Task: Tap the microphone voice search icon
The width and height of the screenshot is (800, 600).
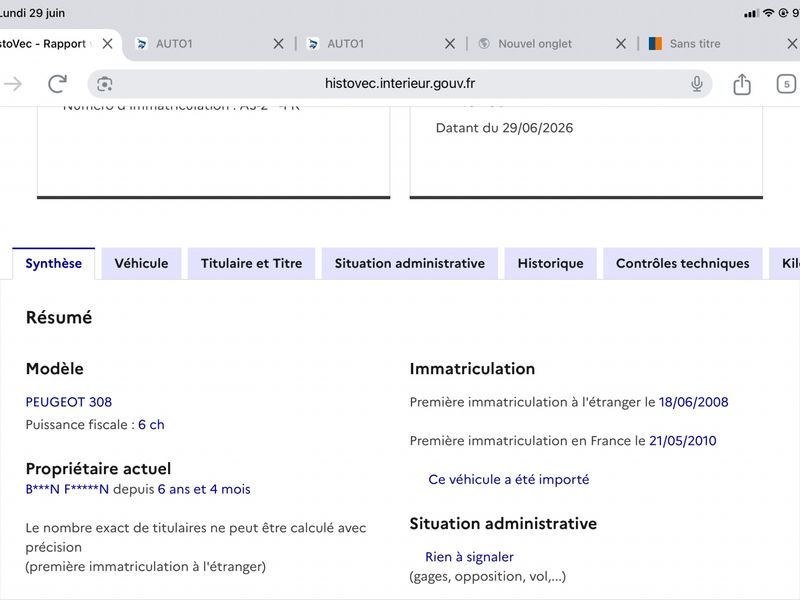Action: pos(696,84)
